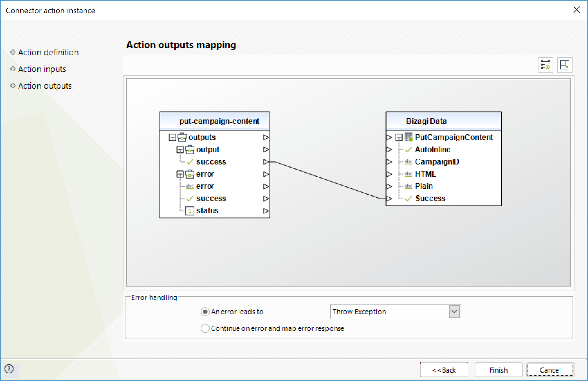The height and width of the screenshot is (381, 588).
Task: Click the connector arrow of output row
Action: pos(266,149)
